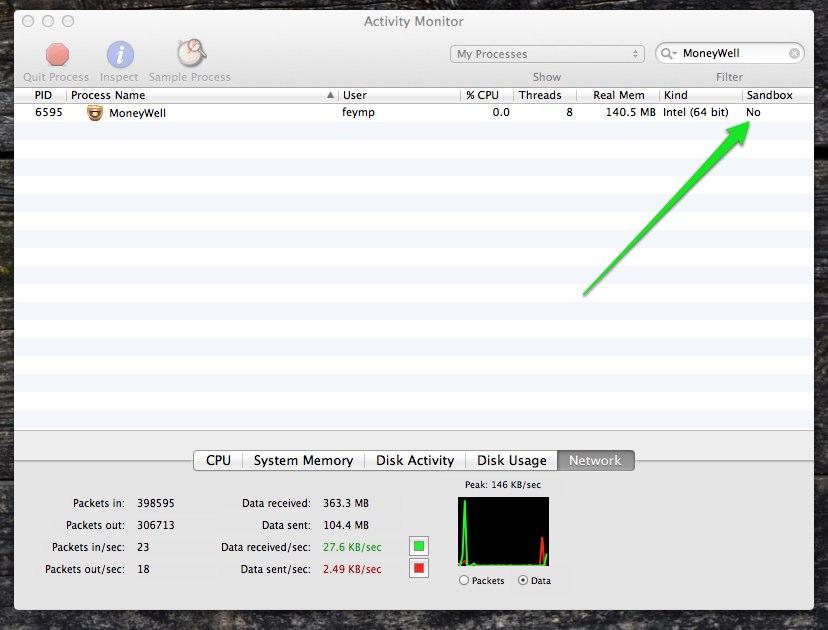Click the Sample Process icon
The width and height of the screenshot is (828, 630).
[x=190, y=54]
